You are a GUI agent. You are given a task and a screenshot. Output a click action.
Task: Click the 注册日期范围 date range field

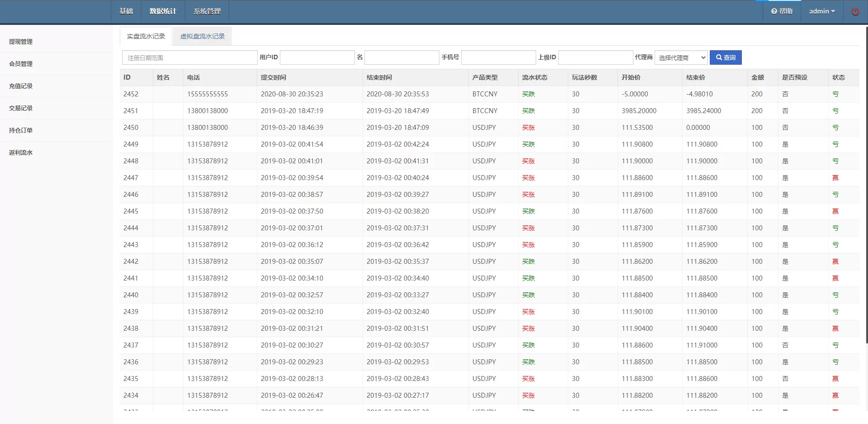(189, 57)
